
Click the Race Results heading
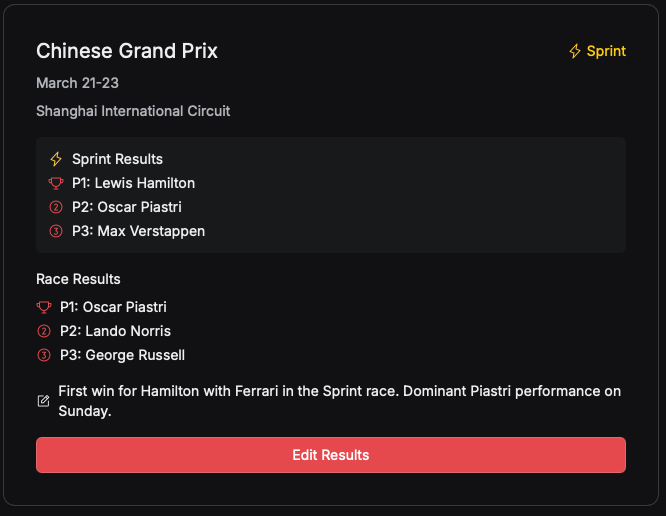(x=78, y=279)
